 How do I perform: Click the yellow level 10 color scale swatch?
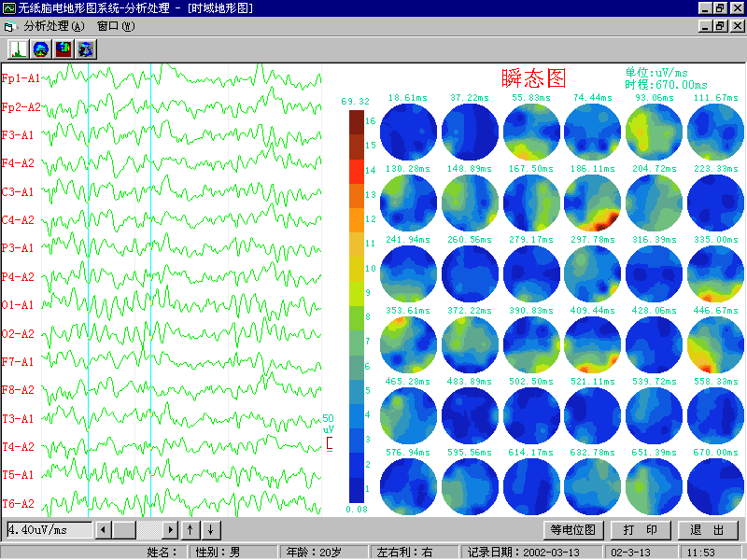coord(357,269)
